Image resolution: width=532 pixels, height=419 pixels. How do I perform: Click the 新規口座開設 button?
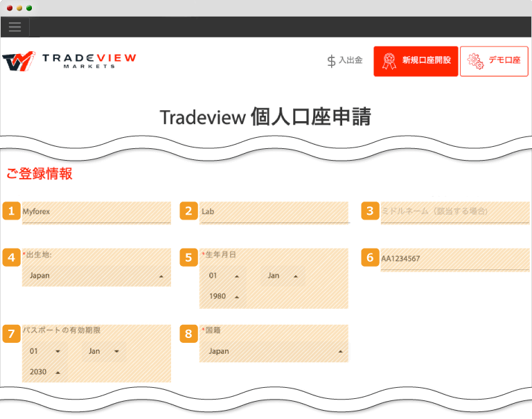(x=416, y=62)
